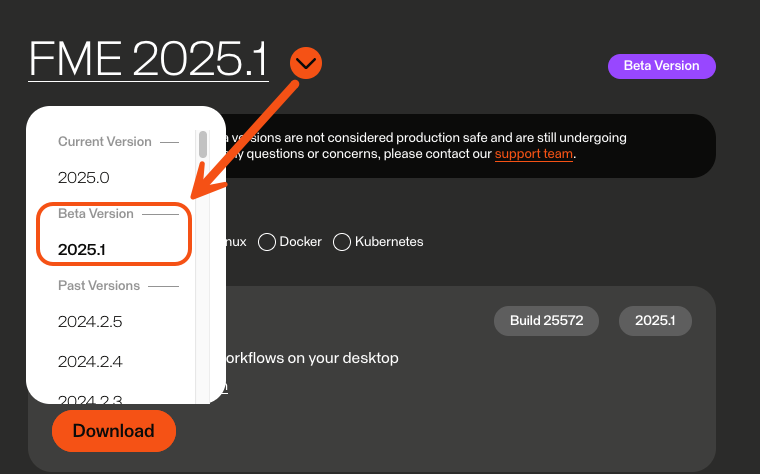Click the Docker option label
Screen dimensions: 760x474
(301, 241)
